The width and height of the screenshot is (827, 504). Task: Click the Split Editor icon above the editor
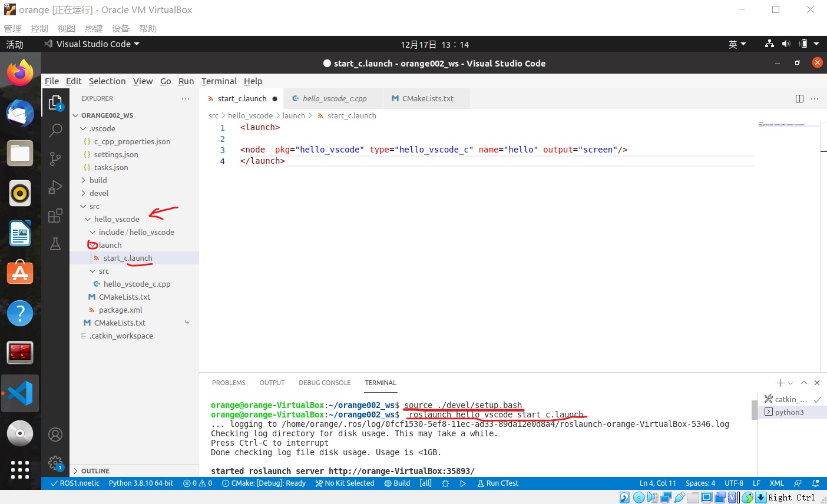coord(799,98)
